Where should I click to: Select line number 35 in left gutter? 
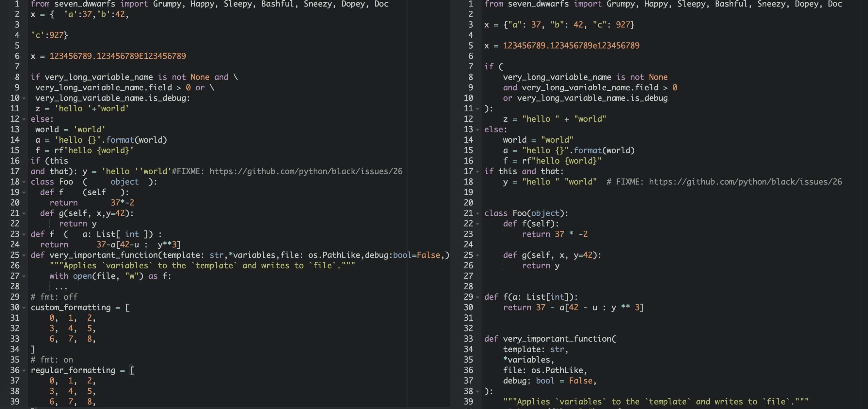coord(15,360)
